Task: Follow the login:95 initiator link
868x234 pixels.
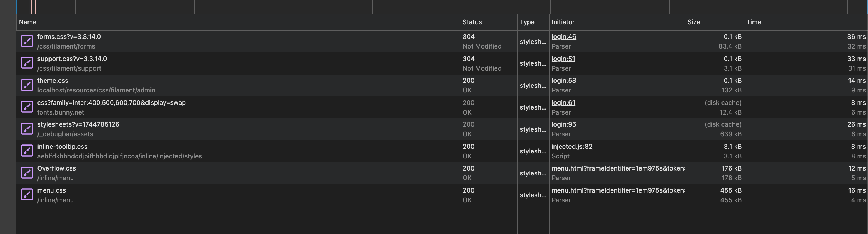Action: coord(564,124)
